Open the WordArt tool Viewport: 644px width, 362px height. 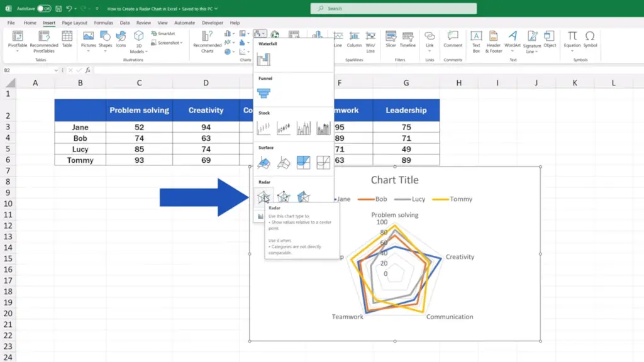(512, 41)
